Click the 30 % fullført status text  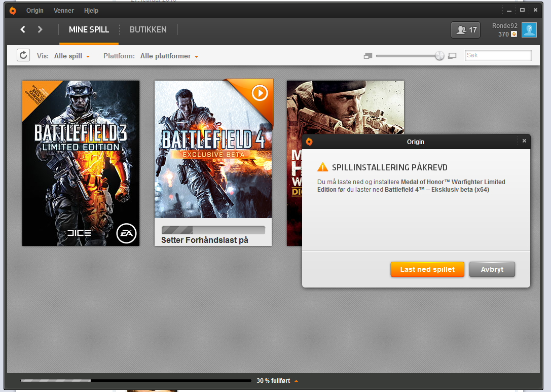[x=273, y=381]
